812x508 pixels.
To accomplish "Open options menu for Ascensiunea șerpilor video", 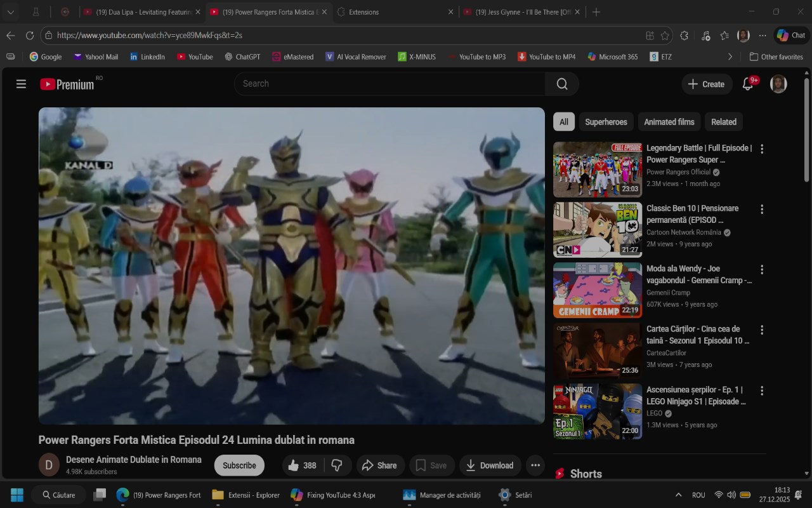I will pyautogui.click(x=762, y=391).
